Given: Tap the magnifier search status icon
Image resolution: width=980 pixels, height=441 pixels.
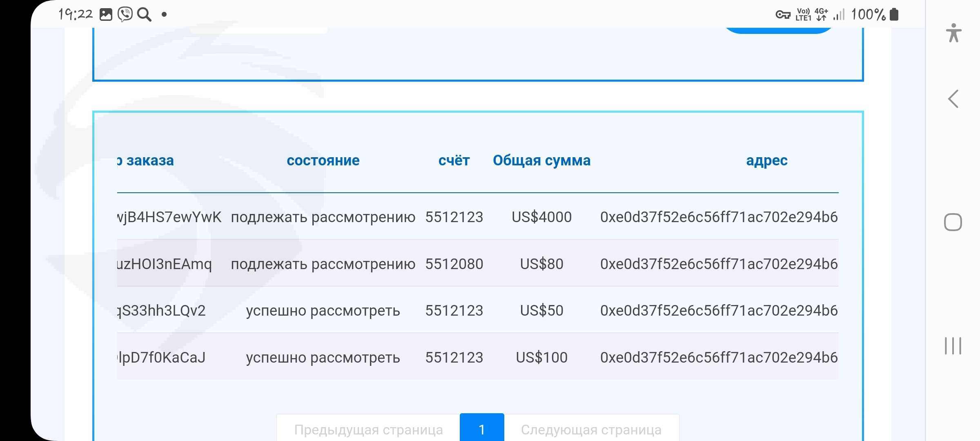Looking at the screenshot, I should 144,15.
